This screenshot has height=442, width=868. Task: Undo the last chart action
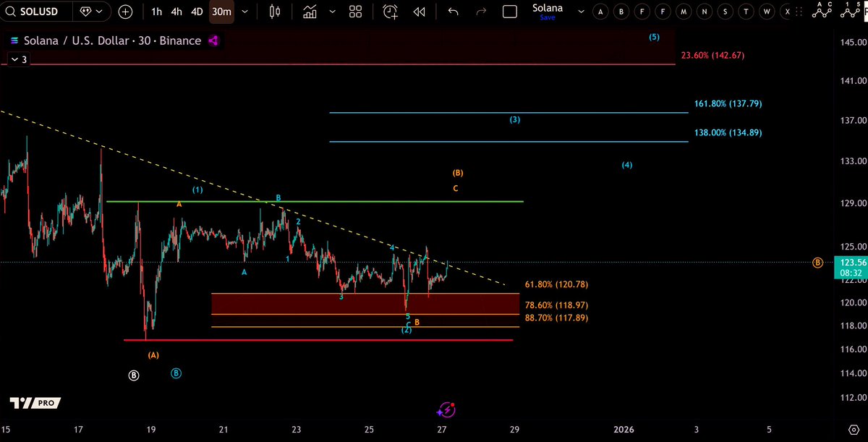pyautogui.click(x=453, y=12)
